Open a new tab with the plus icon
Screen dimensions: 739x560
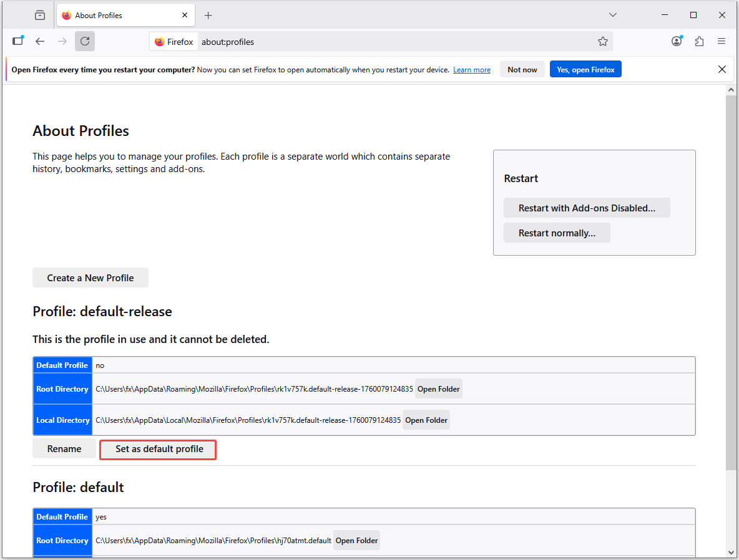tap(208, 14)
